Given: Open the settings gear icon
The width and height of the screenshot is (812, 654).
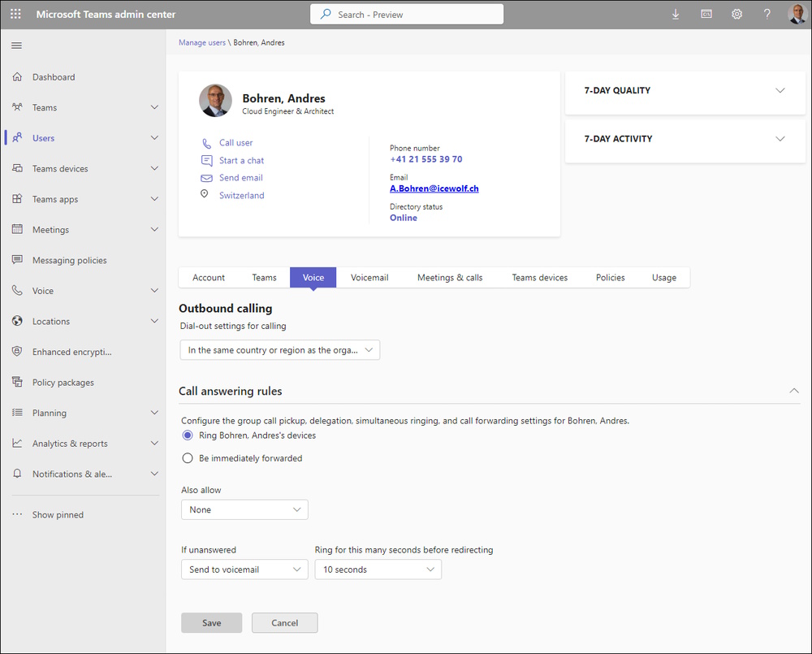Looking at the screenshot, I should (737, 15).
